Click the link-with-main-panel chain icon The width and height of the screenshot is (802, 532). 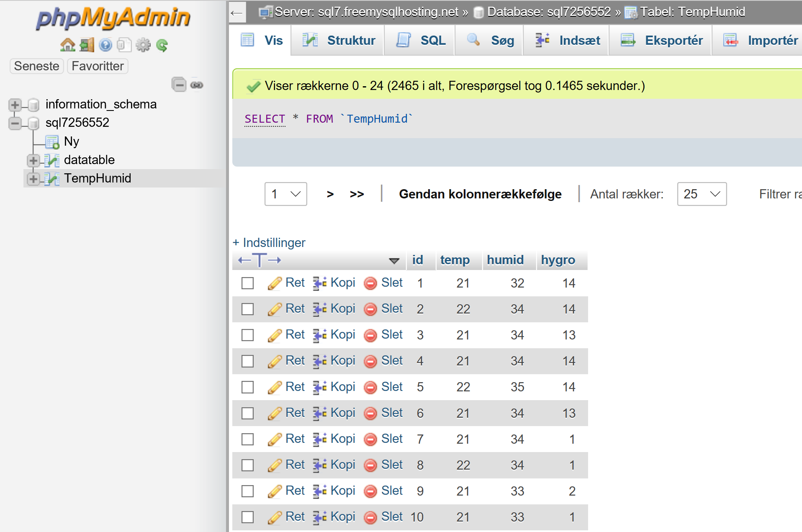pos(197,85)
